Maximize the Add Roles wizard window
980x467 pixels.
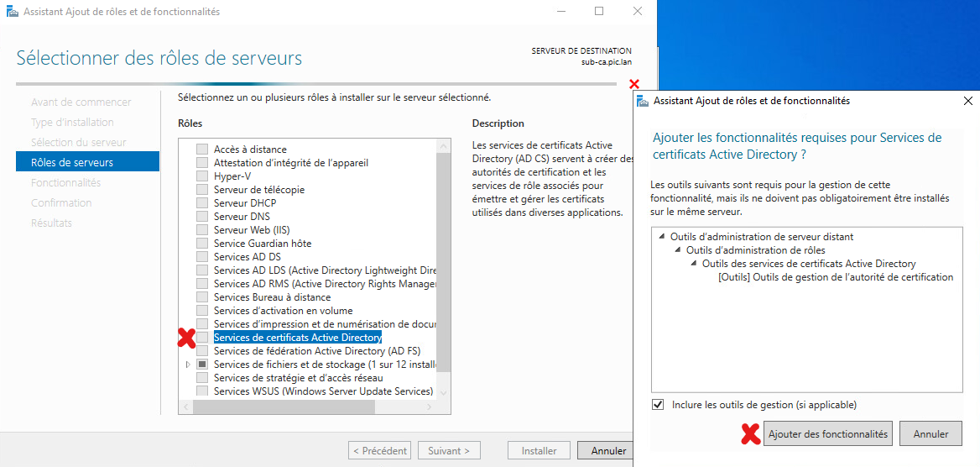599,12
